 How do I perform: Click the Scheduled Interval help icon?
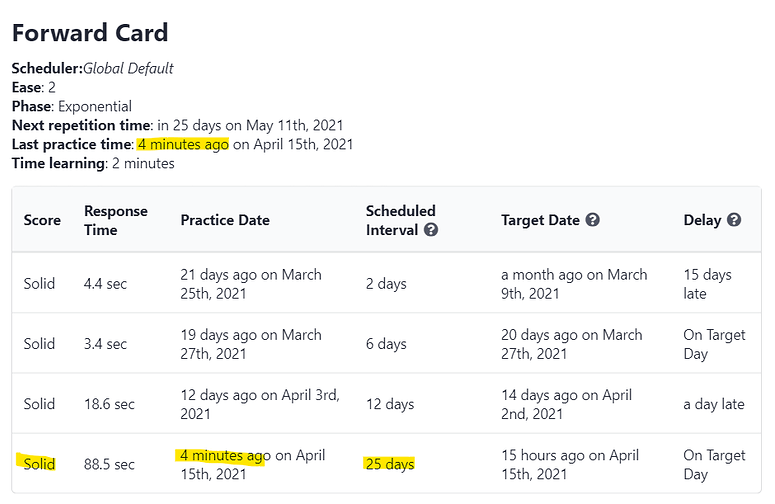tap(431, 230)
